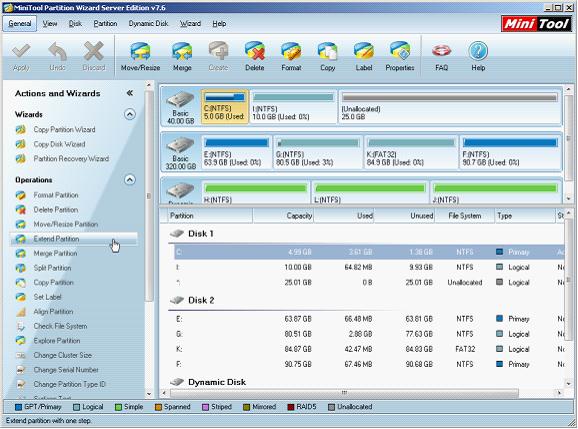Choose Move/Resize Partition operation

pyautogui.click(x=66, y=224)
